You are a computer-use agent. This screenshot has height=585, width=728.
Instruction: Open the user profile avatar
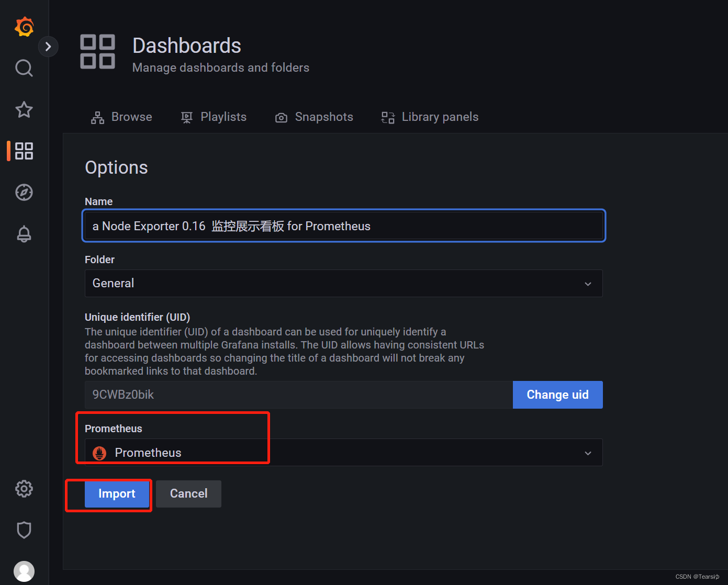(24, 571)
